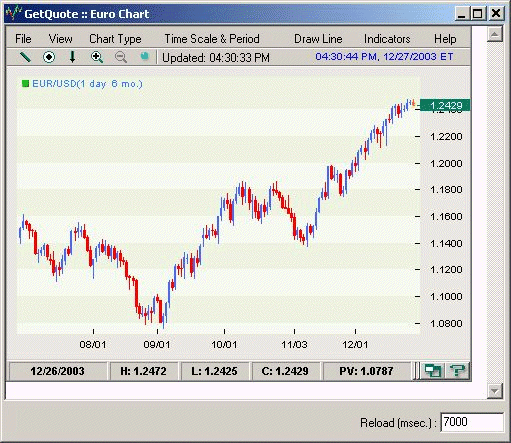This screenshot has width=511, height=443.
Task: Expand the Time Scale & Period menu
Action: click(212, 39)
